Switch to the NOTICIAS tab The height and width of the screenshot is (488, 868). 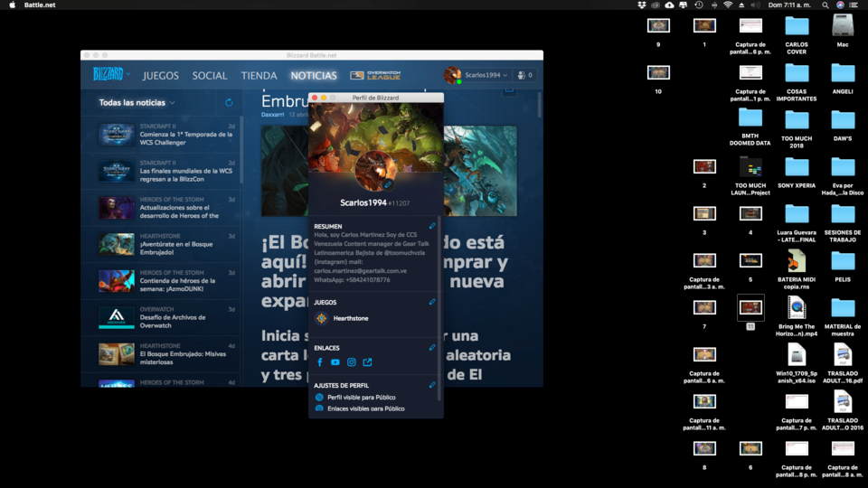click(314, 76)
